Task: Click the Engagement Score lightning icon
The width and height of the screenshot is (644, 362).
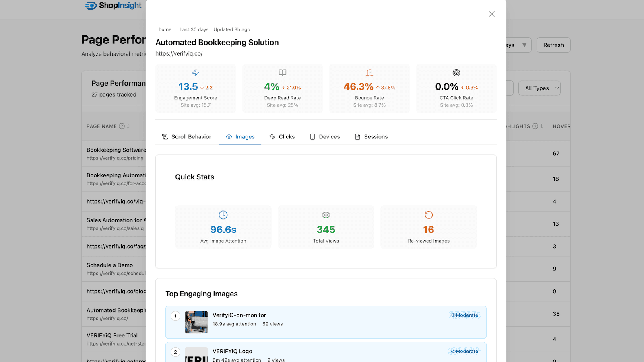Action: [x=195, y=73]
